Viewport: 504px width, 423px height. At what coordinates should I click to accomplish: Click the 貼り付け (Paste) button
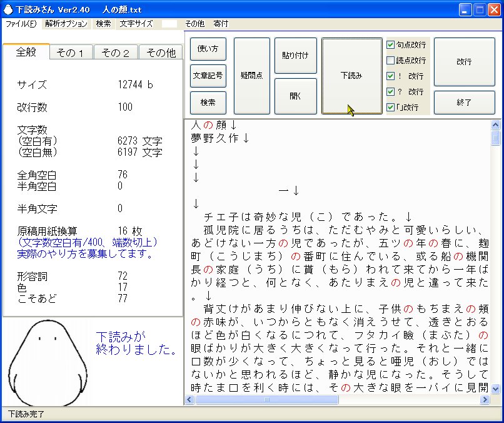pos(294,55)
